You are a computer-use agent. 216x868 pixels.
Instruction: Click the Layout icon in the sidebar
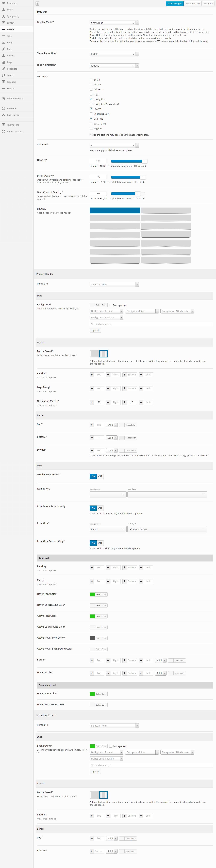pyautogui.click(x=3, y=23)
